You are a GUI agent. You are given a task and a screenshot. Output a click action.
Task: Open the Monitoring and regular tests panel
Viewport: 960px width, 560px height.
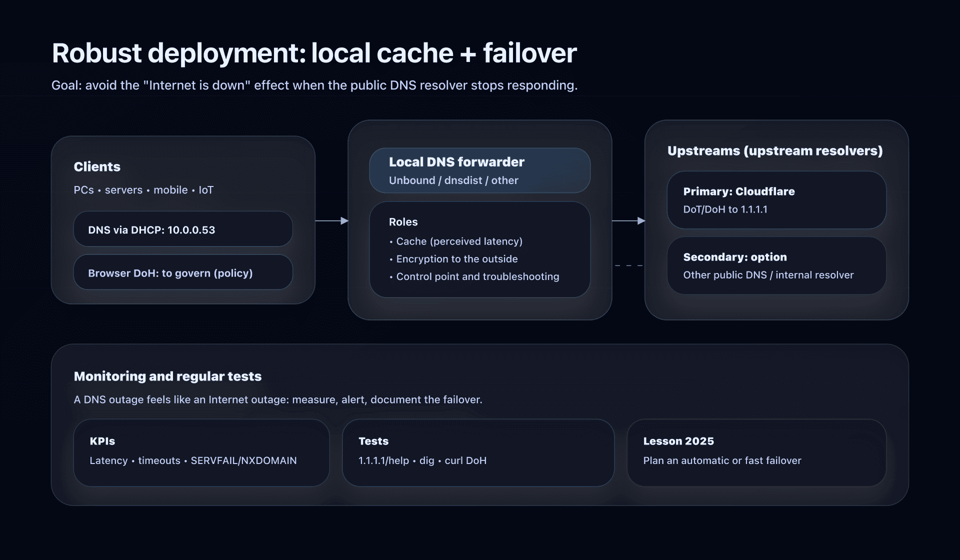tap(480, 423)
